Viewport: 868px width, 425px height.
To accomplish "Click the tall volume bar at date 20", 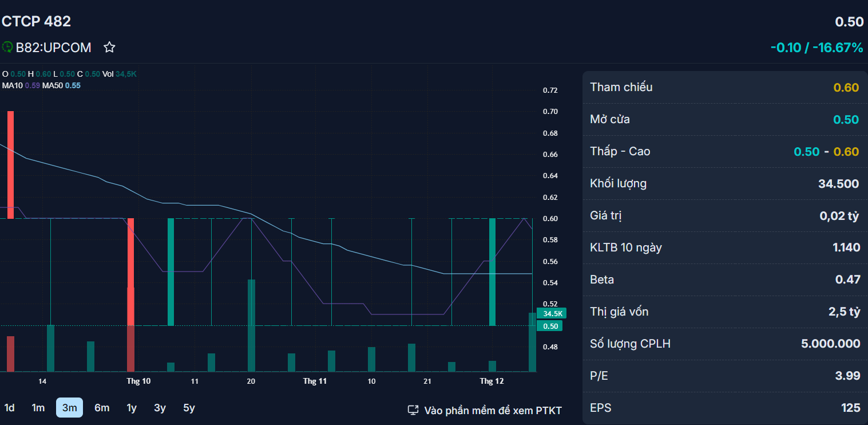I will [x=251, y=325].
